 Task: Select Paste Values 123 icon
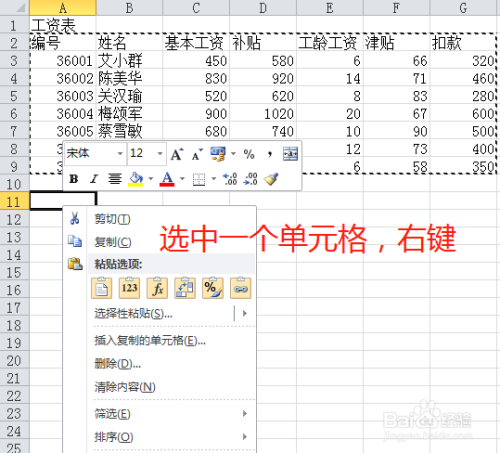tap(129, 288)
